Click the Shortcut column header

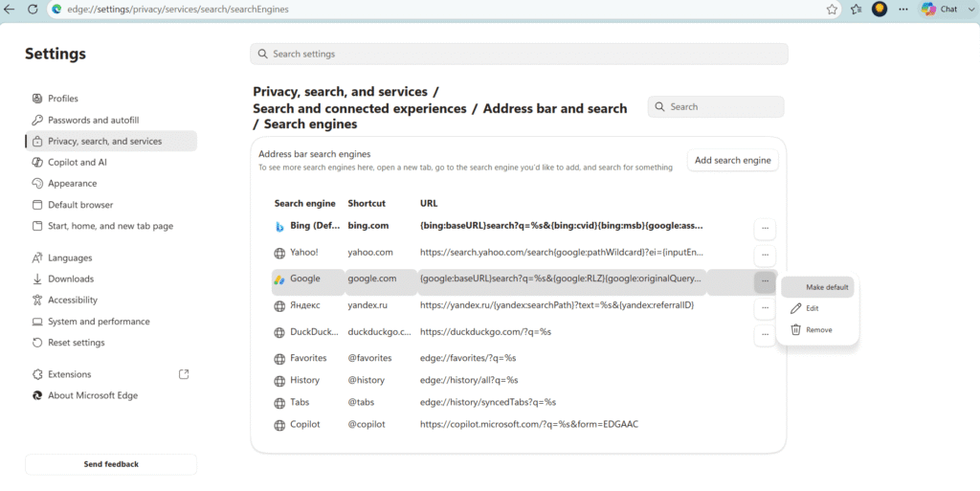click(x=367, y=204)
